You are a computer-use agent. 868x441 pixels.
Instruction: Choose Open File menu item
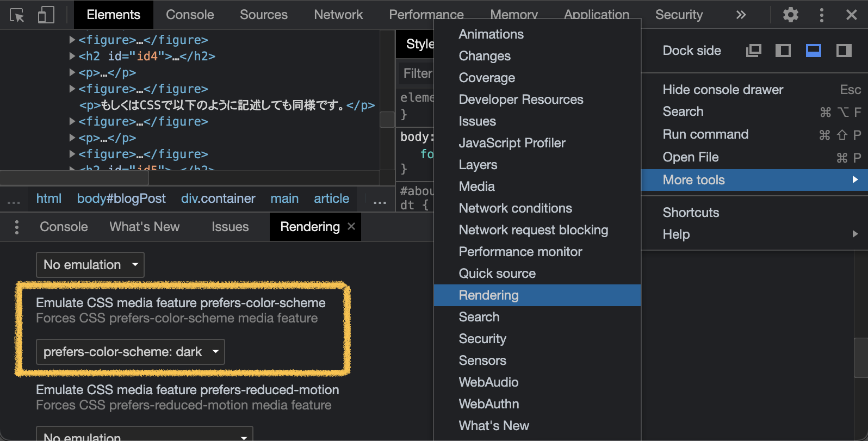tap(755, 157)
